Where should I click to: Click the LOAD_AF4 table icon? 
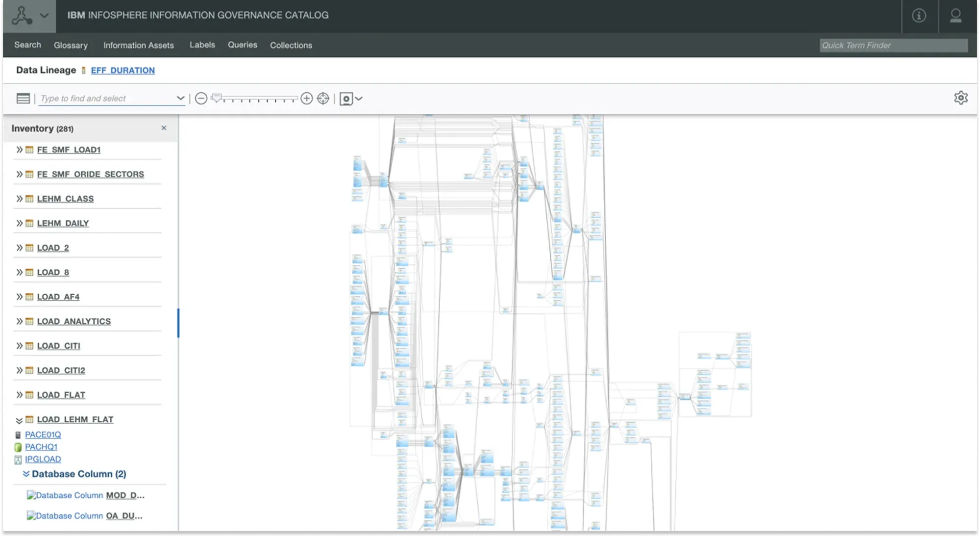[x=29, y=297]
